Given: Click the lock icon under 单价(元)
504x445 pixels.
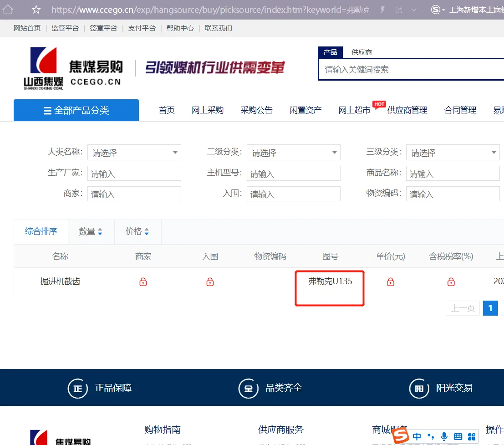Looking at the screenshot, I should click(390, 281).
